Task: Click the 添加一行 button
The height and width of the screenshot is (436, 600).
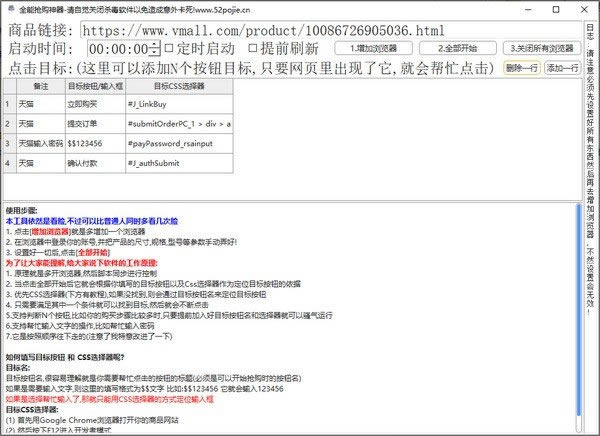Action: pos(562,68)
